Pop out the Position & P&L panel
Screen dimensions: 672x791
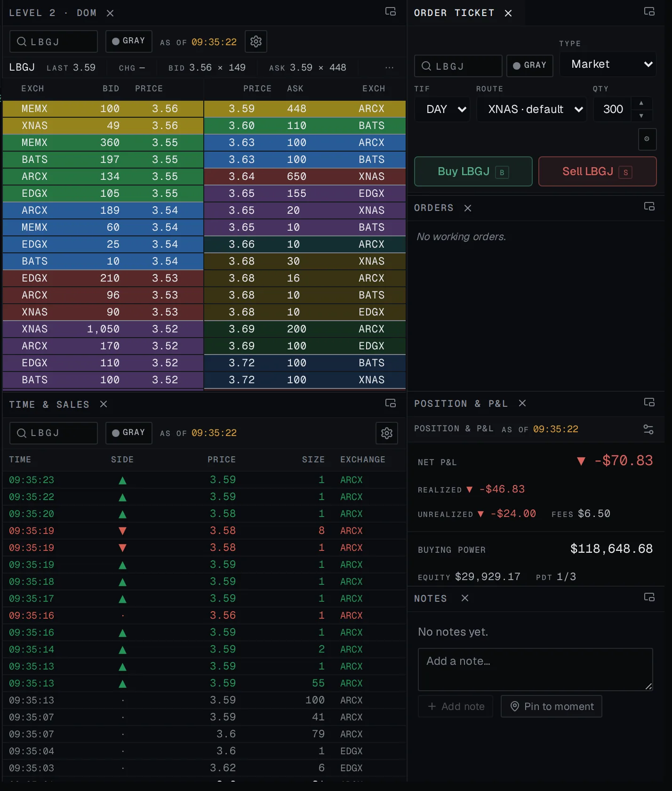coord(649,402)
